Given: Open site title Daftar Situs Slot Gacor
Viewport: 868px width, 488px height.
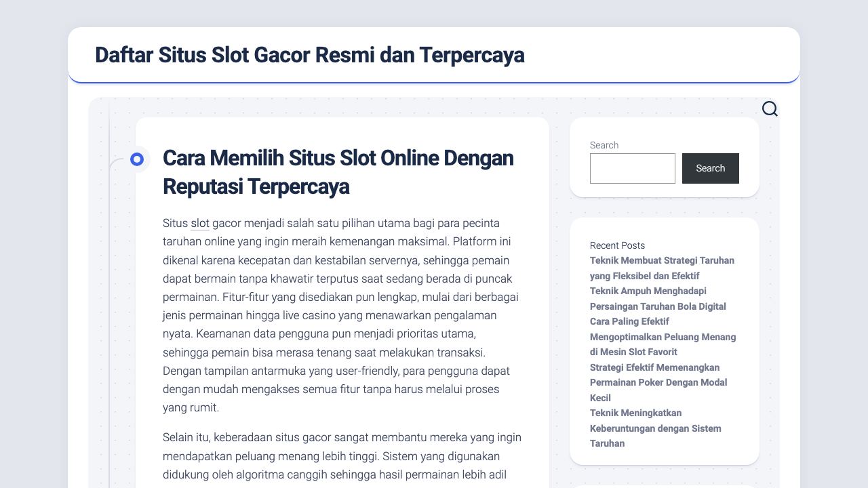Looking at the screenshot, I should [x=309, y=55].
